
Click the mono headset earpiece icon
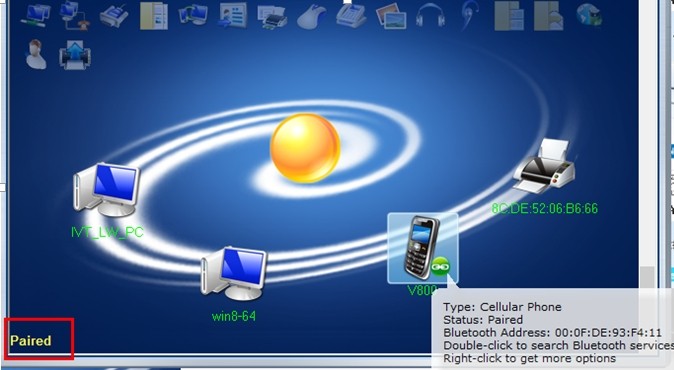pos(469,15)
